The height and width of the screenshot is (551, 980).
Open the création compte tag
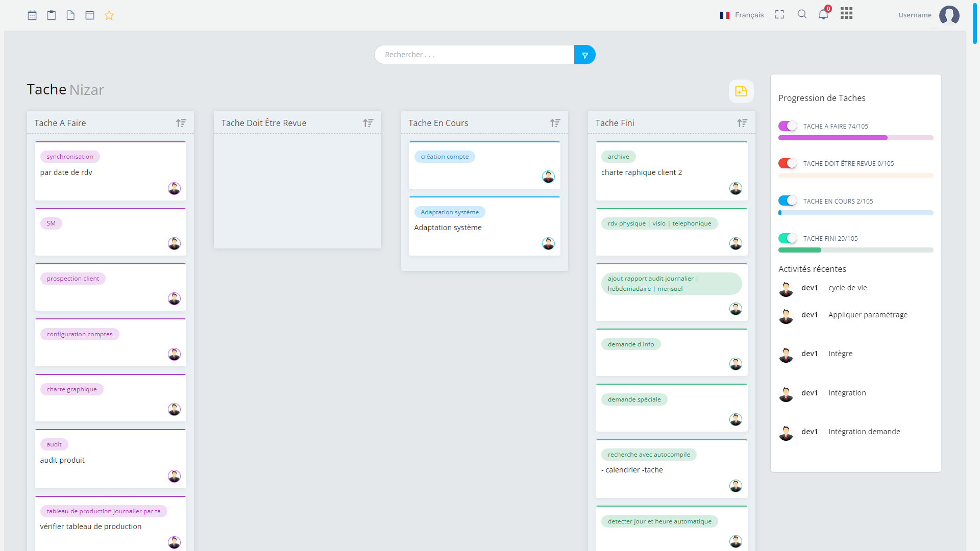point(445,157)
